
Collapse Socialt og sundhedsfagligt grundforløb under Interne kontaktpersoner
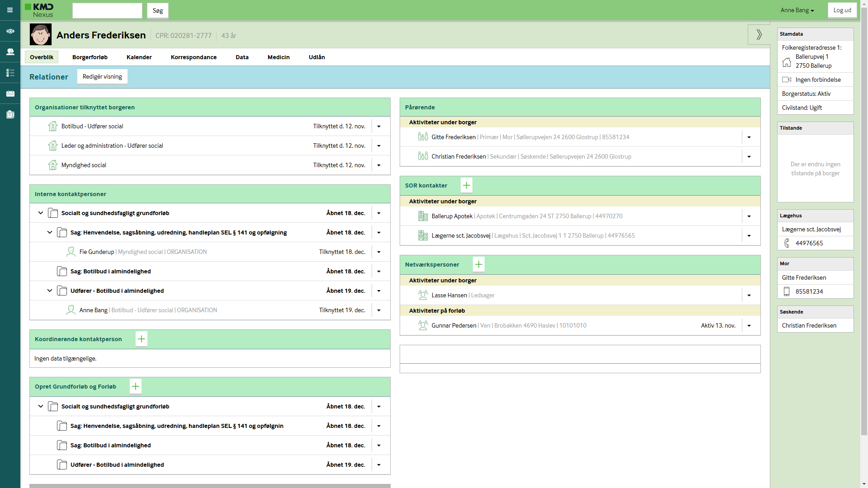(x=41, y=213)
